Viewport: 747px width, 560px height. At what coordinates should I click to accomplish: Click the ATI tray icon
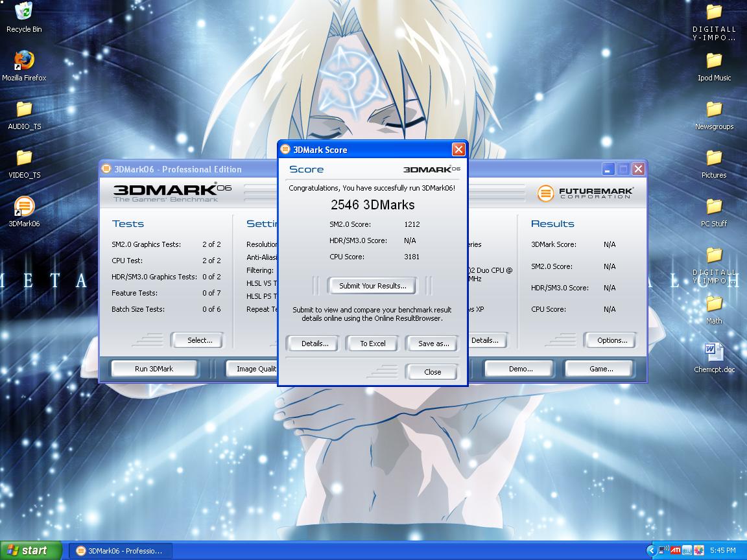click(675, 550)
